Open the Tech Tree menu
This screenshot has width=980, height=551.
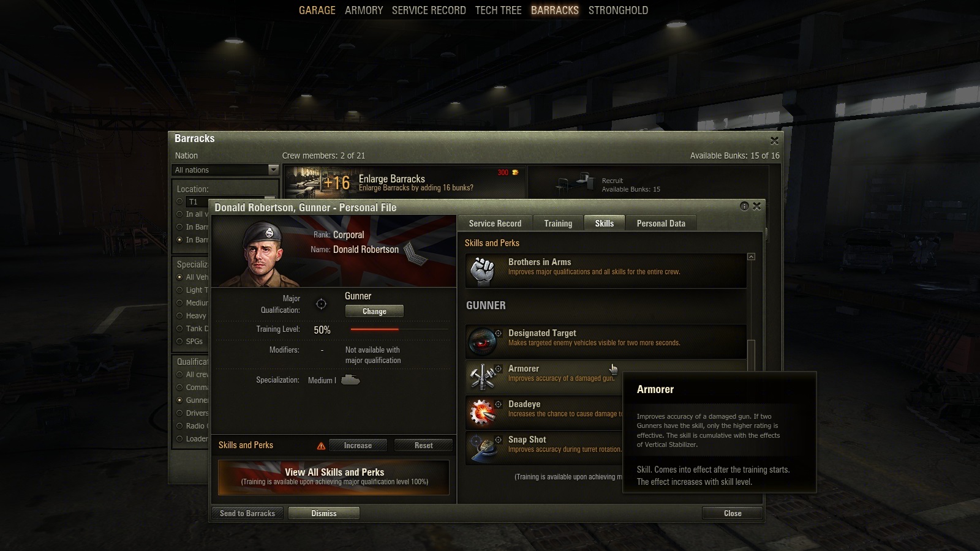point(499,10)
